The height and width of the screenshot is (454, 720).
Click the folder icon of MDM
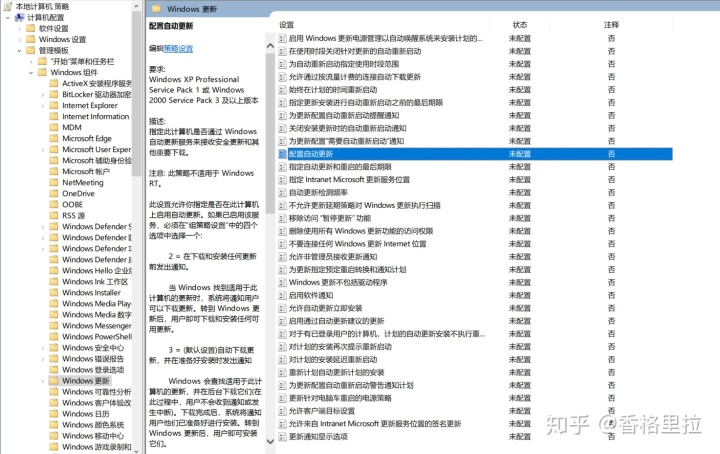coord(54,128)
